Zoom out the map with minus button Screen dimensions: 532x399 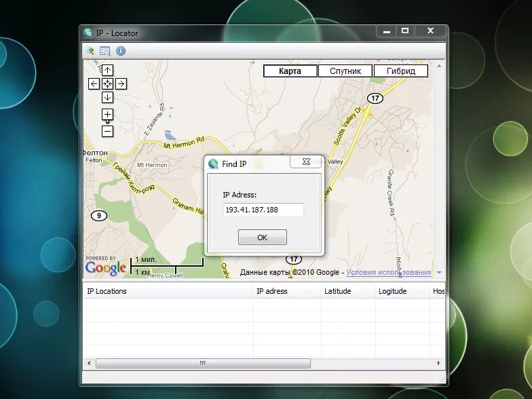pyautogui.click(x=107, y=131)
